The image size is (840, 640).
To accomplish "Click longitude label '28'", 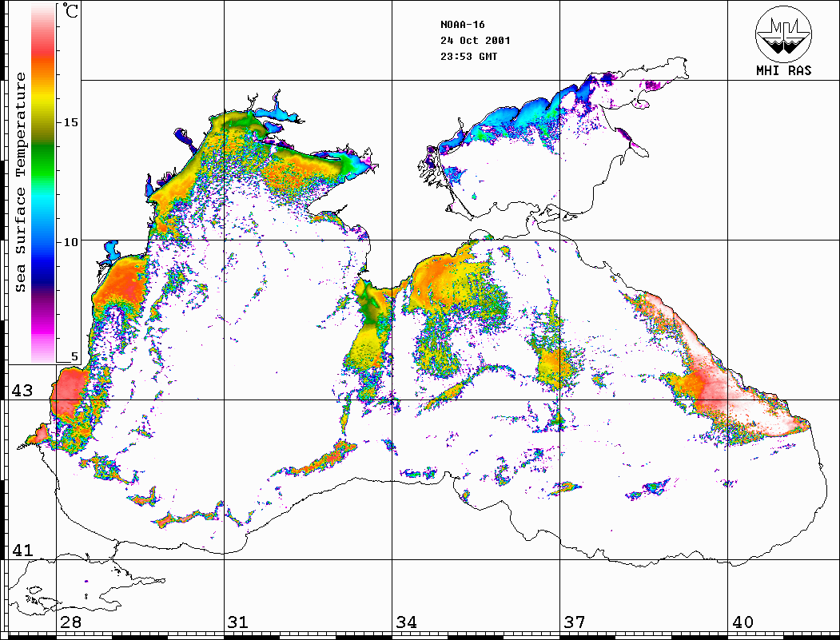I will (70, 622).
